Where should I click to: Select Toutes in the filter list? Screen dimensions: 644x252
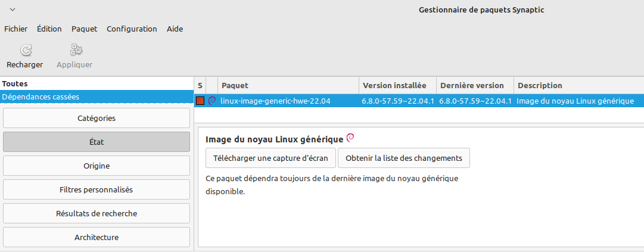[x=15, y=84]
